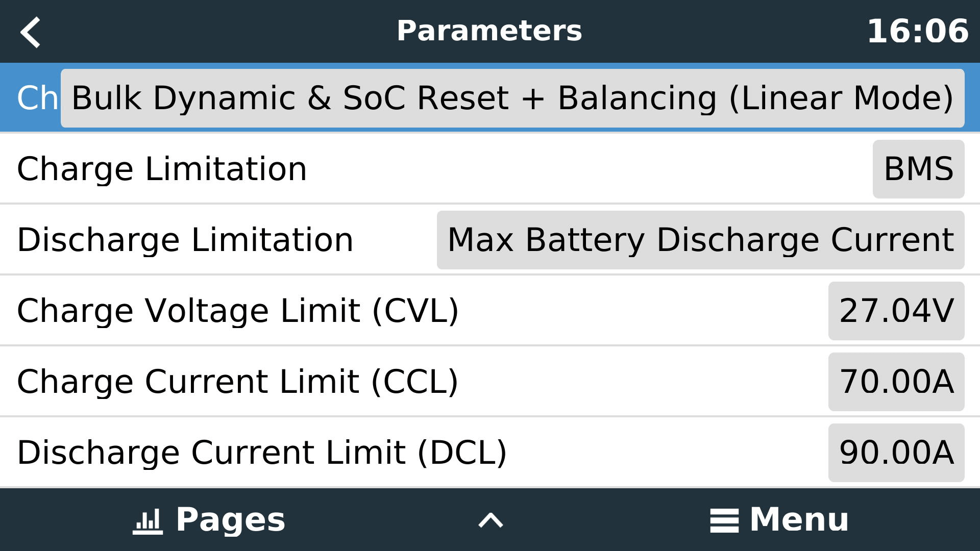The height and width of the screenshot is (551, 980).
Task: Click the Charge Voltage Limit value 27.04V
Action: point(895,310)
